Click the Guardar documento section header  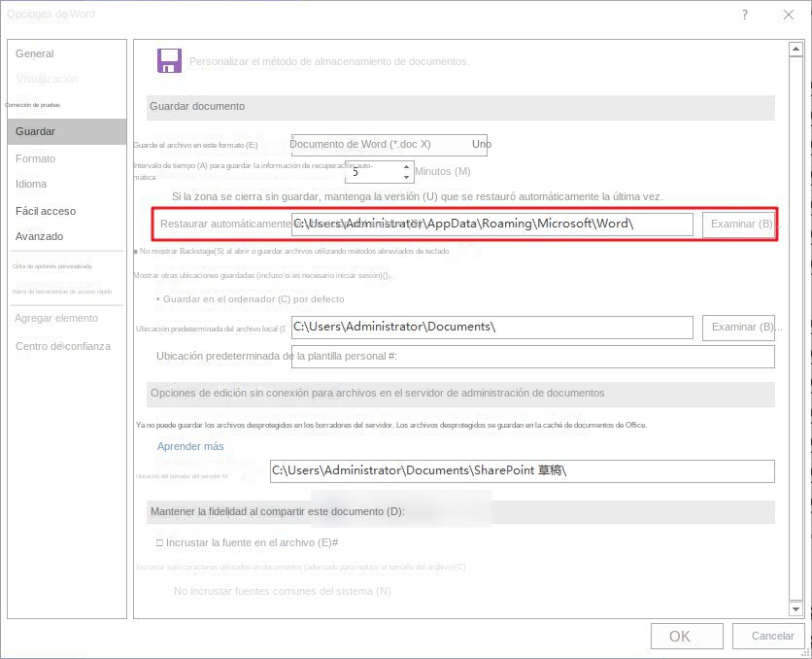point(460,107)
